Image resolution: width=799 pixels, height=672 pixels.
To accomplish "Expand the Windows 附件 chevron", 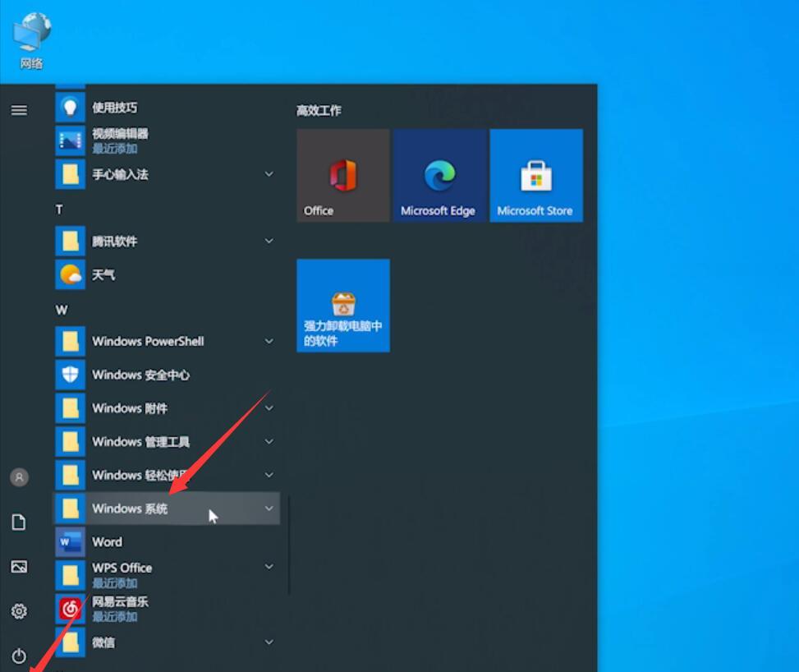I will pyautogui.click(x=269, y=408).
